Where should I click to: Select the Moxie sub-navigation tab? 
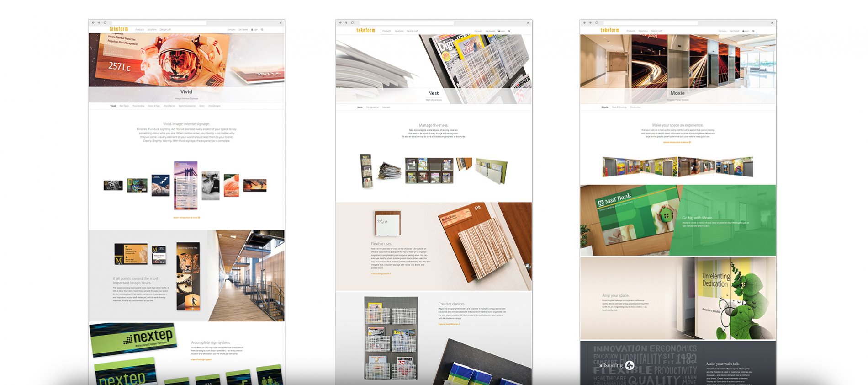click(x=604, y=107)
